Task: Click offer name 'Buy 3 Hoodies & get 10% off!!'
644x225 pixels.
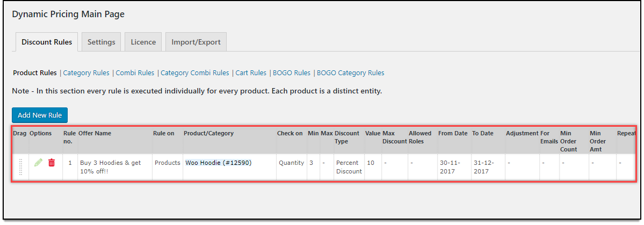Action: [111, 166]
